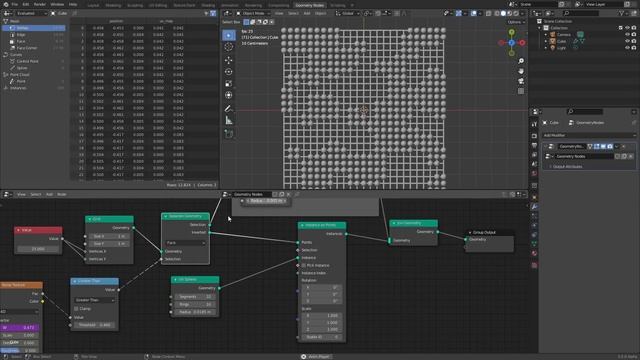Collapse the Collection tree in outliner
Screen dimensions: 640x360
click(x=540, y=28)
